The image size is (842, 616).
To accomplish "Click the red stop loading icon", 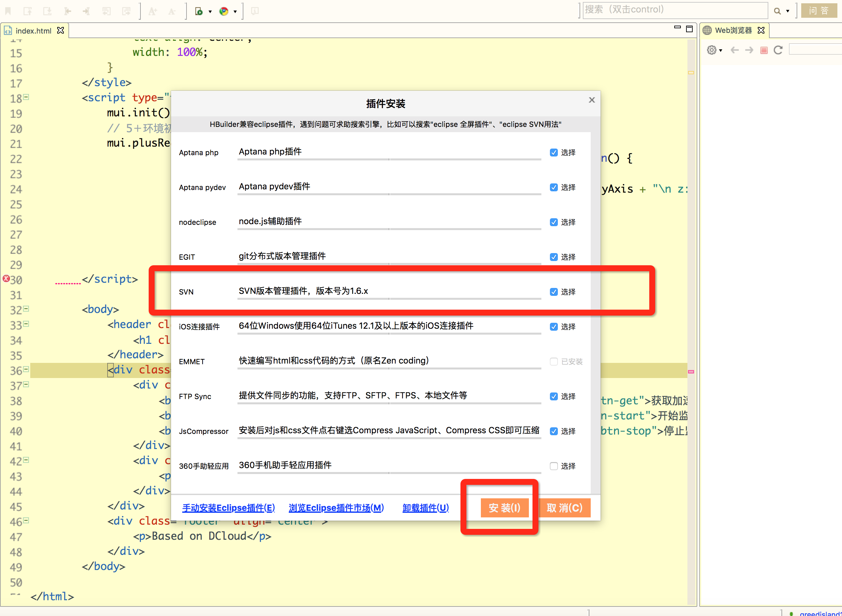I will pos(764,50).
